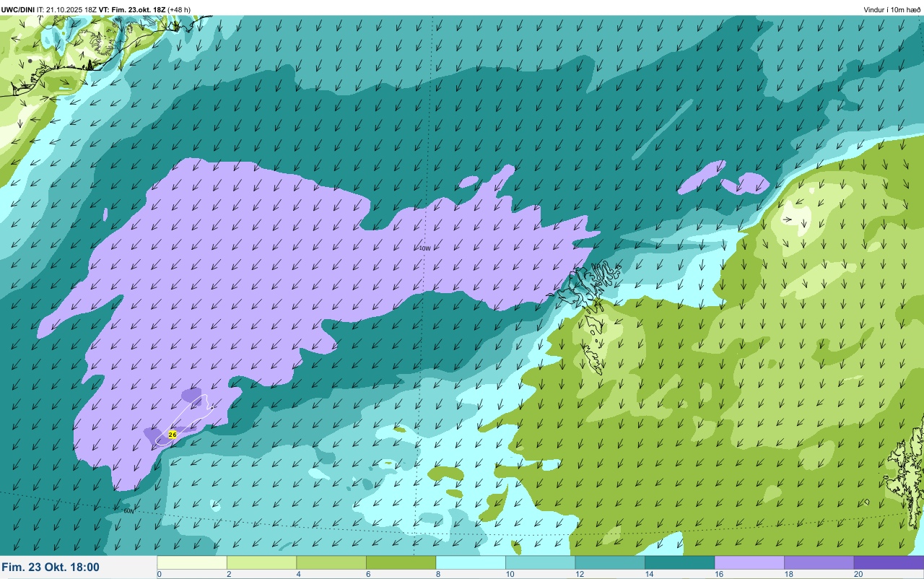This screenshot has width=924, height=579.
Task: Click the 'Fim. 23 Okt. 18:00' date label
Action: point(51,567)
